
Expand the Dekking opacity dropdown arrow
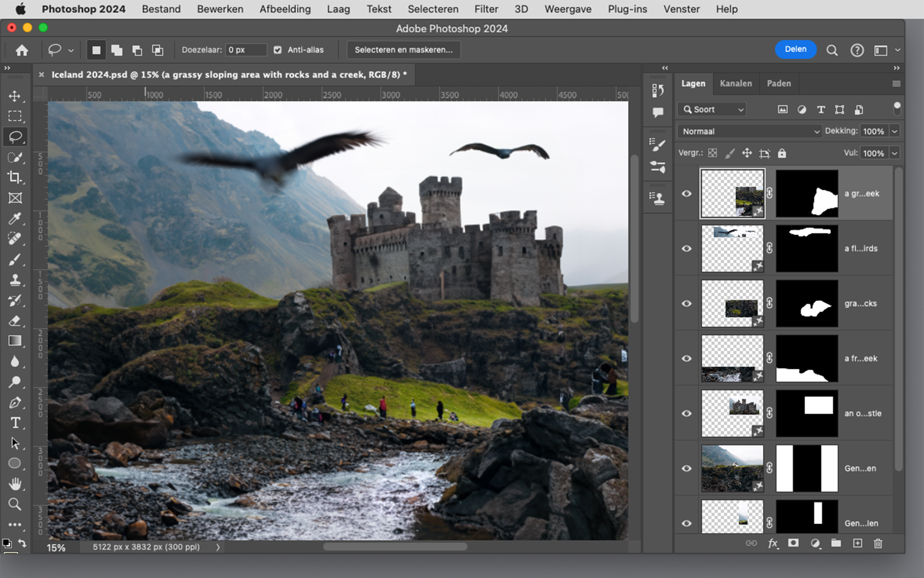pos(895,131)
